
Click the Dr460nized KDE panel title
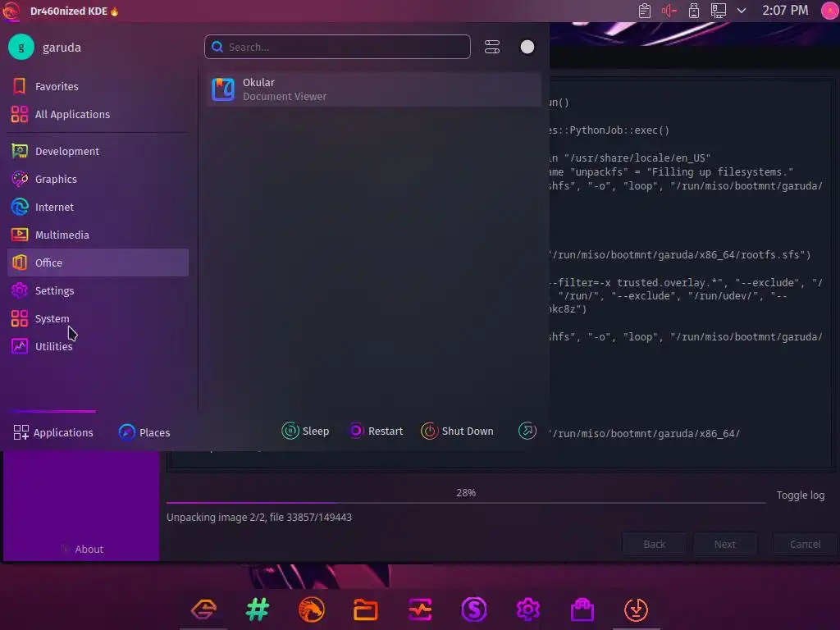(x=75, y=11)
